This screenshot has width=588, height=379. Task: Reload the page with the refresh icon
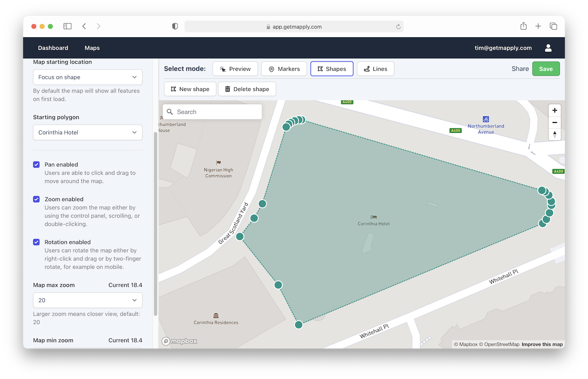point(398,27)
